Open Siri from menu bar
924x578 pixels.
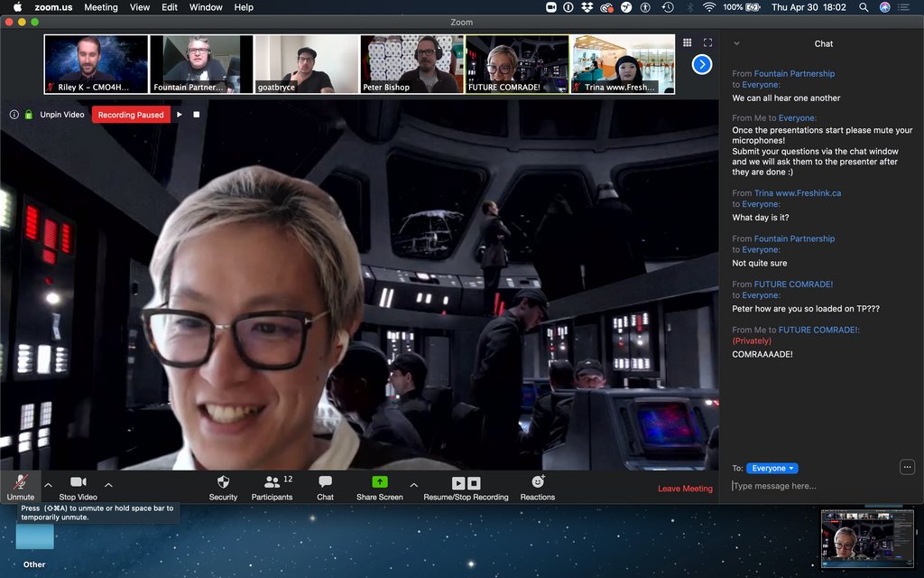pos(884,7)
